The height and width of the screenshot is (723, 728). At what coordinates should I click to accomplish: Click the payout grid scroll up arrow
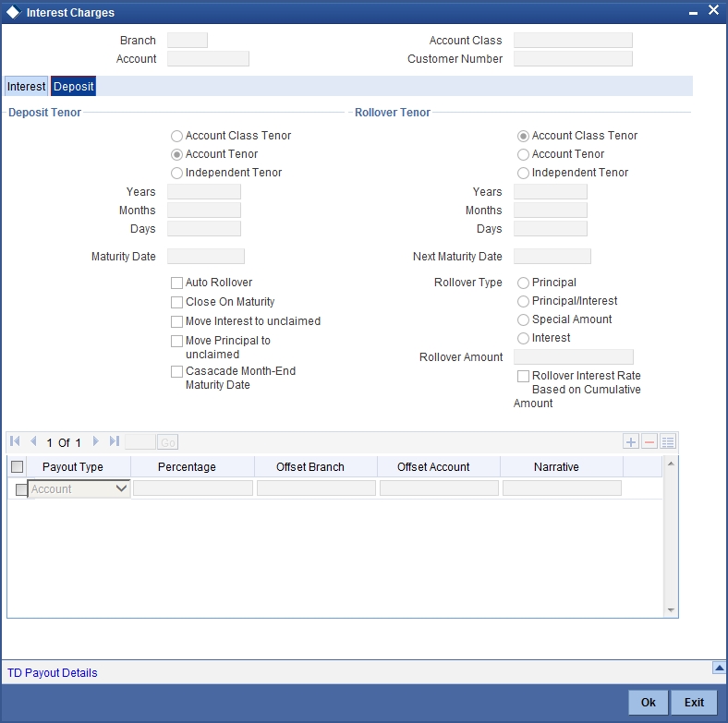pos(671,464)
